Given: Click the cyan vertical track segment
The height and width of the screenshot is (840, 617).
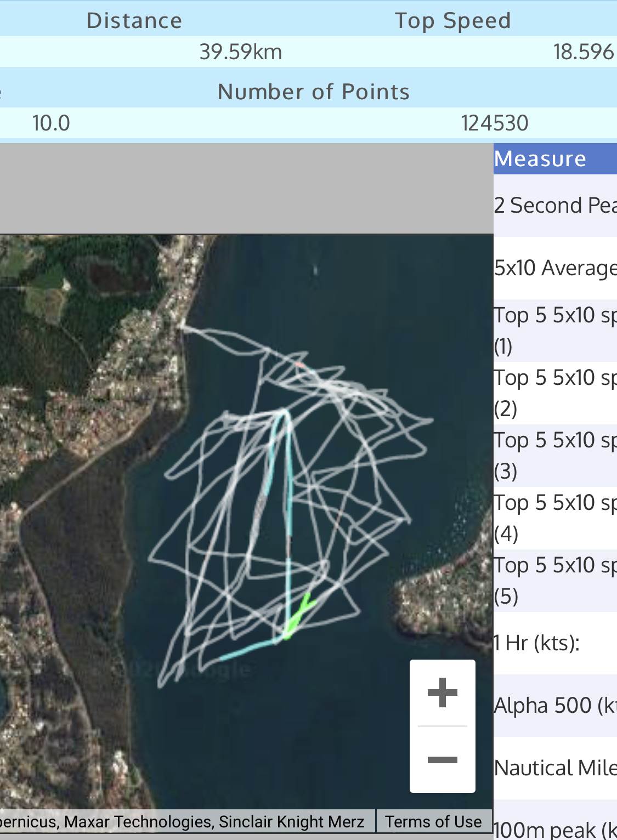Looking at the screenshot, I should (289, 493).
